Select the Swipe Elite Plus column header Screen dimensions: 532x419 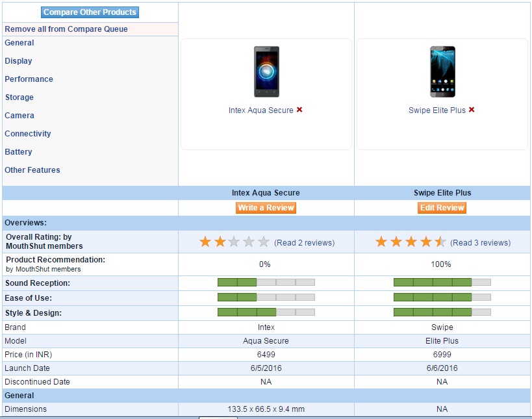pos(442,193)
